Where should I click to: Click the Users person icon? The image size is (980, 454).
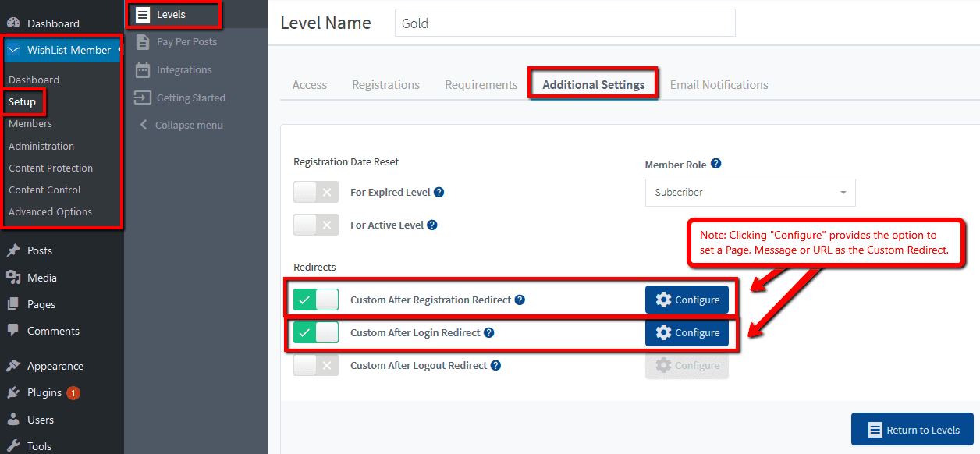click(x=13, y=420)
